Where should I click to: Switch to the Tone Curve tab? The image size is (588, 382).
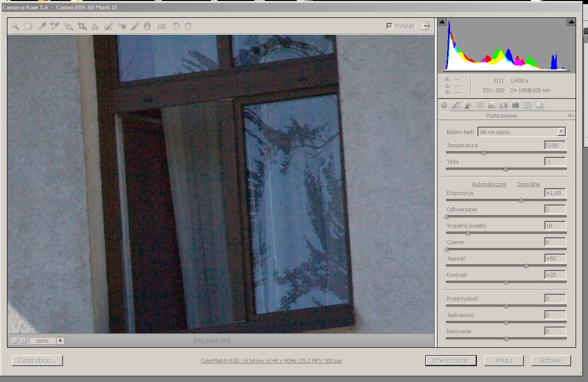(456, 105)
